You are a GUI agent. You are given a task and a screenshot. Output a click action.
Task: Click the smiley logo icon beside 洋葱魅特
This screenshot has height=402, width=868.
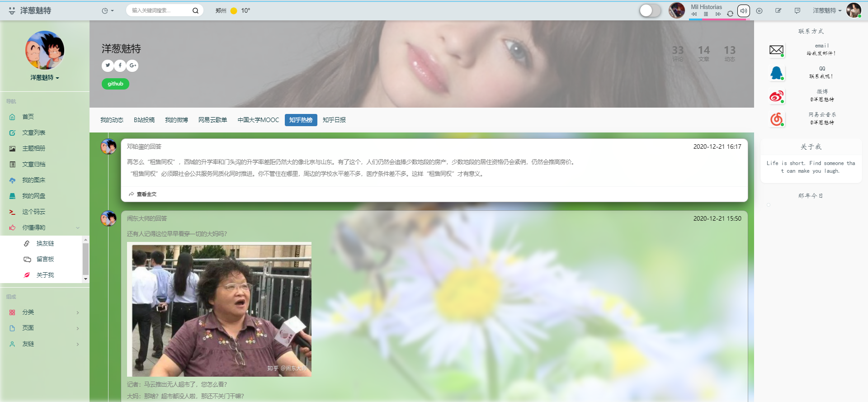(12, 10)
